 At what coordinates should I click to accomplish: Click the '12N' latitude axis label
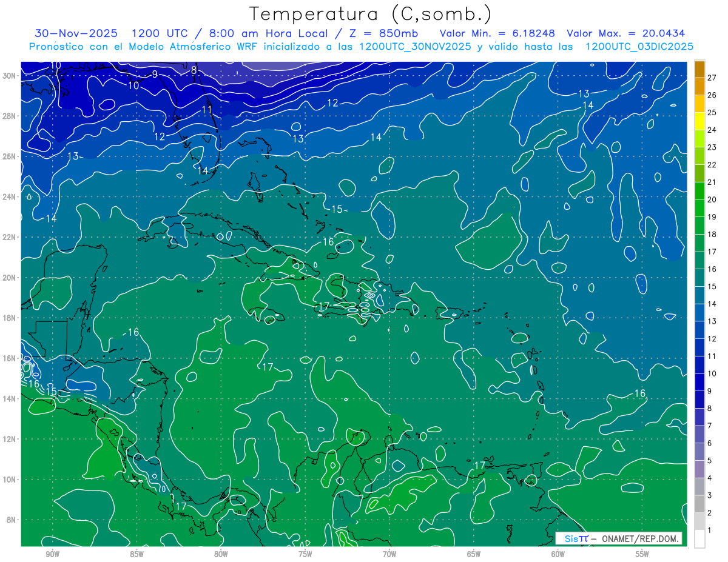(9, 439)
